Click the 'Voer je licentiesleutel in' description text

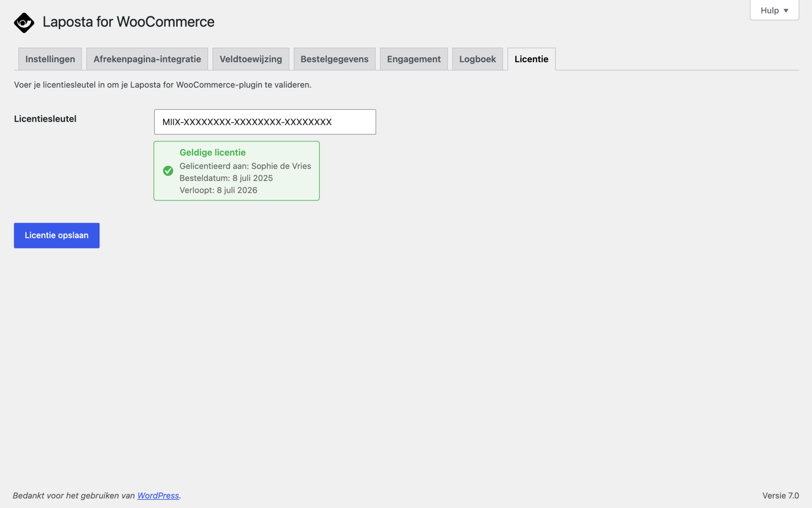tap(163, 85)
